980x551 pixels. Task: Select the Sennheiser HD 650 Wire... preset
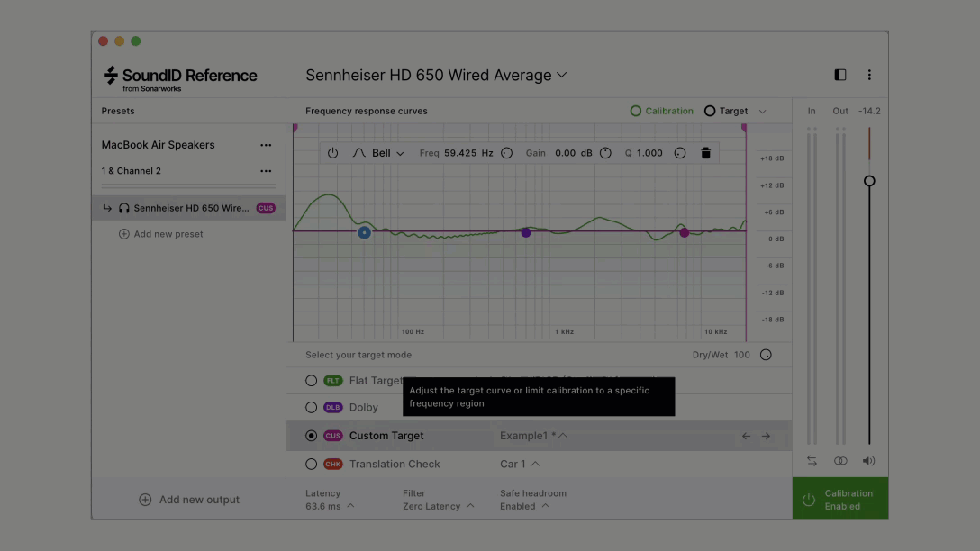(x=189, y=208)
